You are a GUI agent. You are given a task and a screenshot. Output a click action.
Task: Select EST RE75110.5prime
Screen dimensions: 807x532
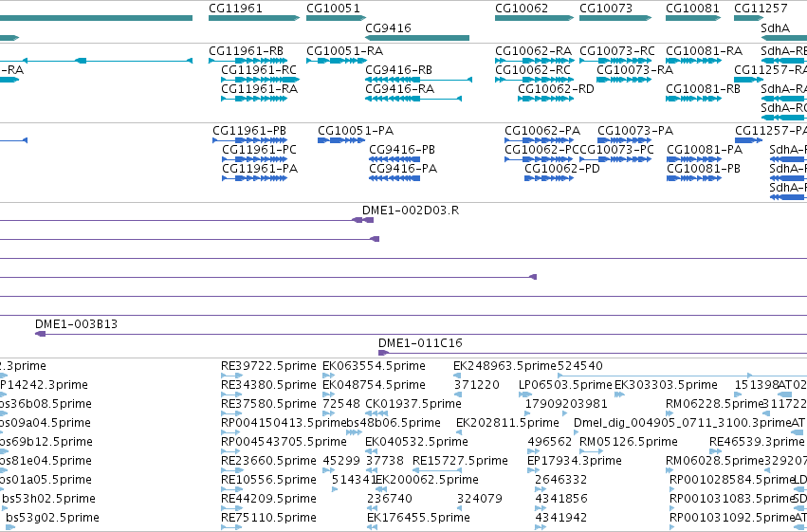(231, 527)
